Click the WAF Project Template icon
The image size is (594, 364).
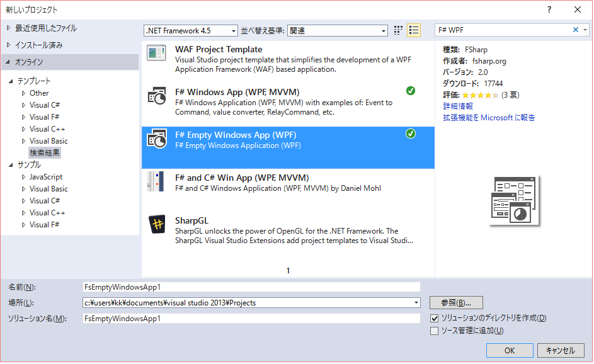156,53
